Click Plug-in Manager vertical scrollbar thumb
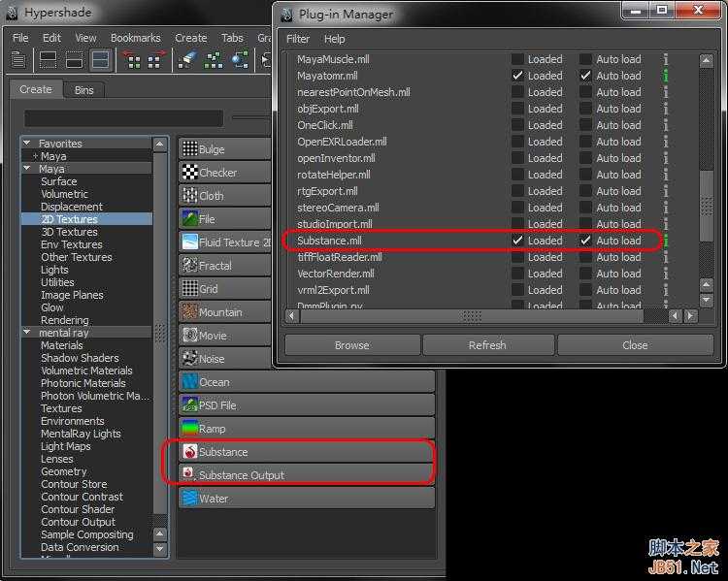Screen dimensions: 728x581 click(x=707, y=206)
